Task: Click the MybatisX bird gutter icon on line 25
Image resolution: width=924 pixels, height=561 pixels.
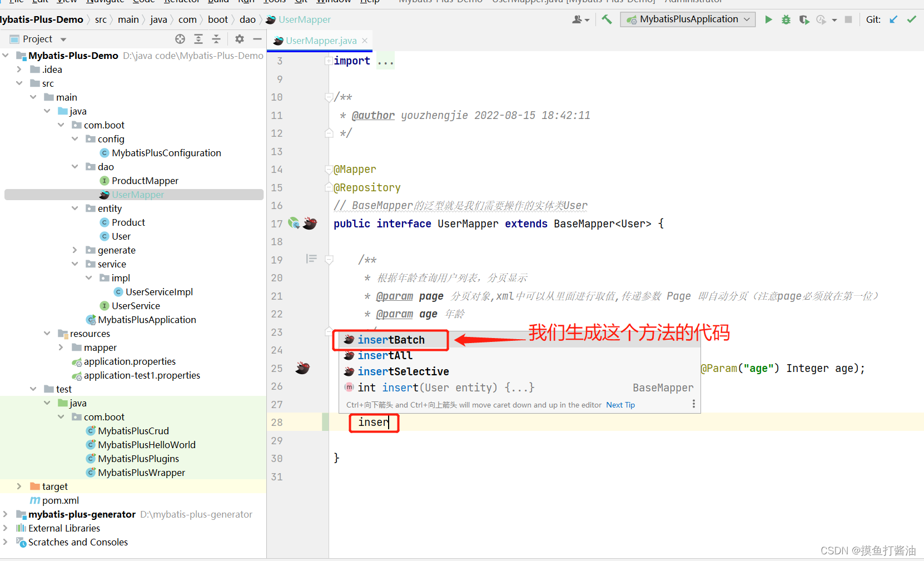Action: (x=302, y=368)
